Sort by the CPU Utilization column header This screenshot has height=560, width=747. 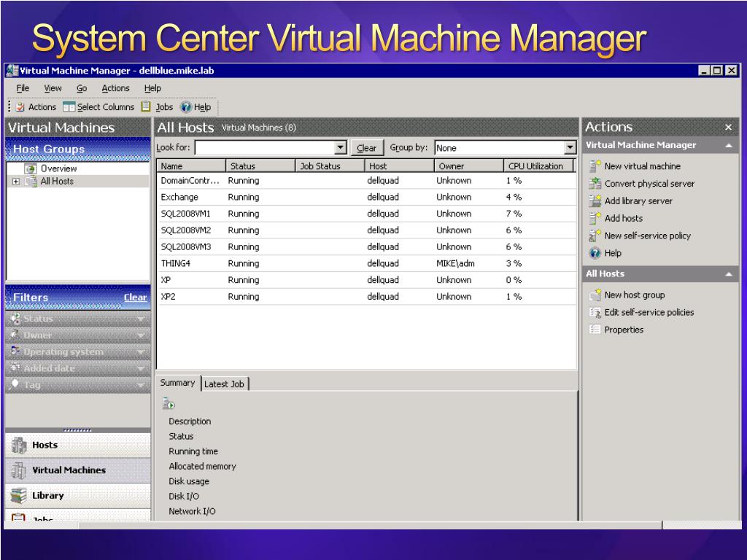click(x=538, y=166)
